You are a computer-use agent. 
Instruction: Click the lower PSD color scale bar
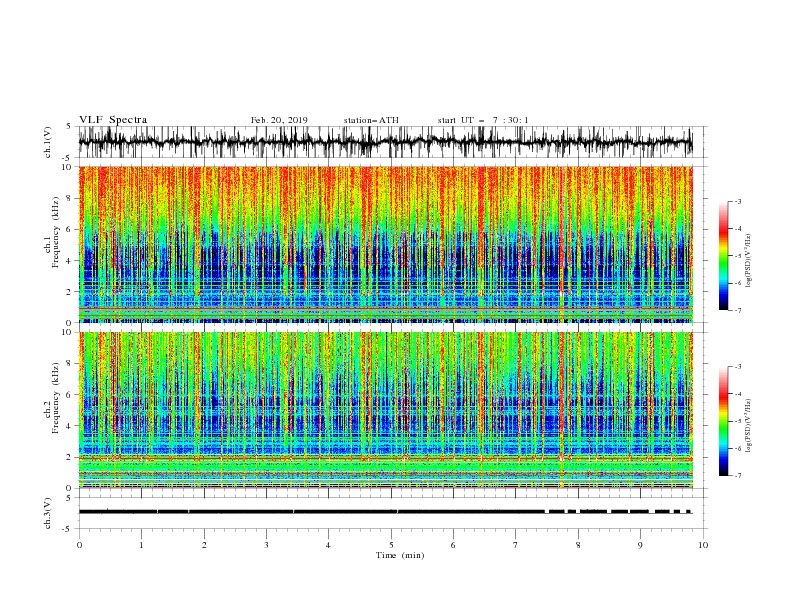click(723, 421)
